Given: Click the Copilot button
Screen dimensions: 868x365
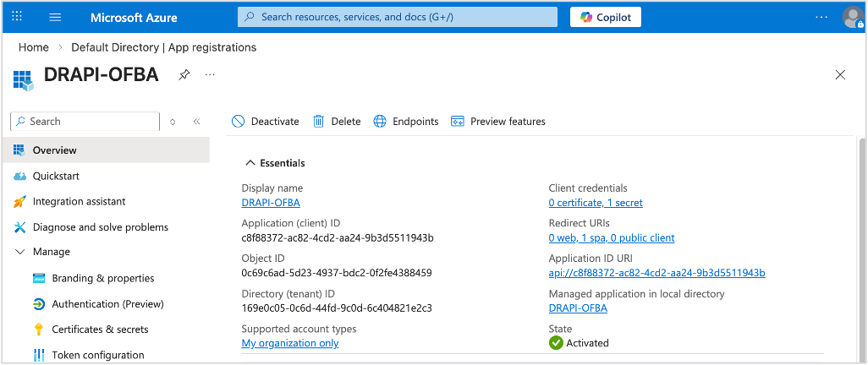Looking at the screenshot, I should click(606, 17).
